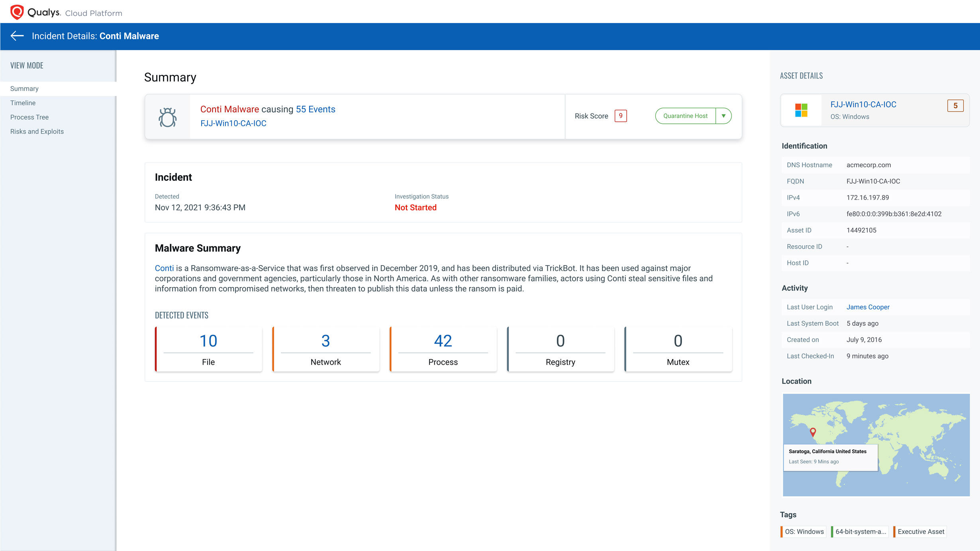Click the James Cooper user link
The height and width of the screenshot is (551, 980).
[x=868, y=307]
